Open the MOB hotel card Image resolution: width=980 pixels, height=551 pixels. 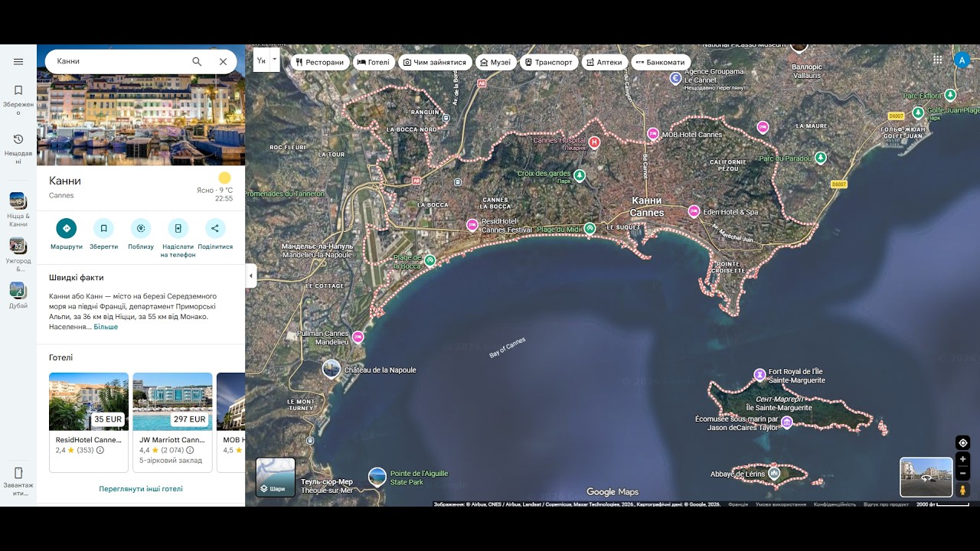point(230,422)
